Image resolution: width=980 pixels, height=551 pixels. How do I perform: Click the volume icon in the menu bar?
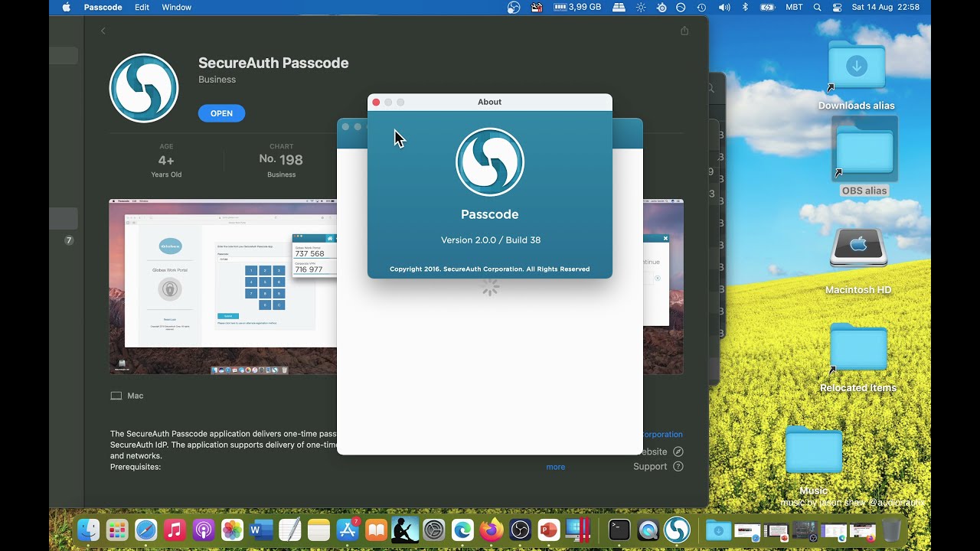[x=724, y=7]
